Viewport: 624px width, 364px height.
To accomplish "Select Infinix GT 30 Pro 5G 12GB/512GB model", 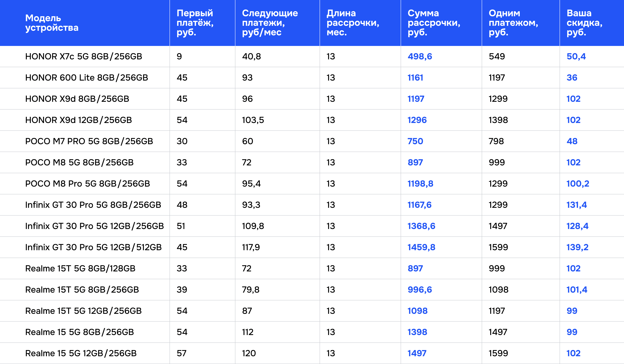I will click(93, 247).
